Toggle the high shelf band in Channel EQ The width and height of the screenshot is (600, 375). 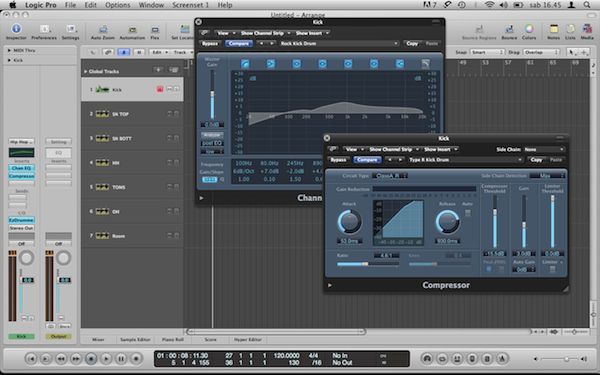[399, 64]
